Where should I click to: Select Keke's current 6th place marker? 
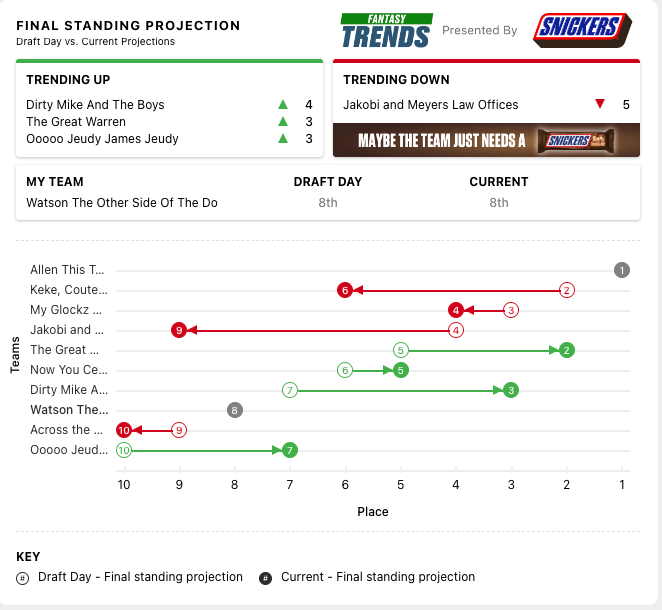pyautogui.click(x=345, y=290)
